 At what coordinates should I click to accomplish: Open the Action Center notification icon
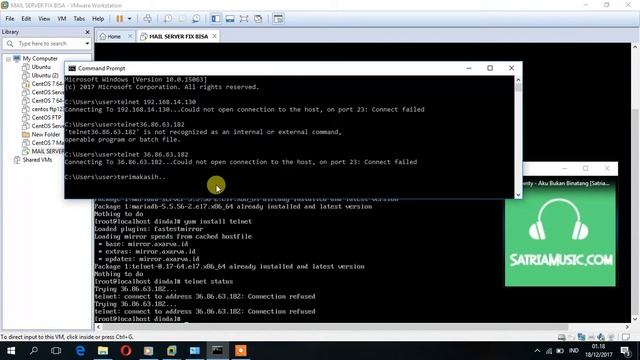point(626,351)
